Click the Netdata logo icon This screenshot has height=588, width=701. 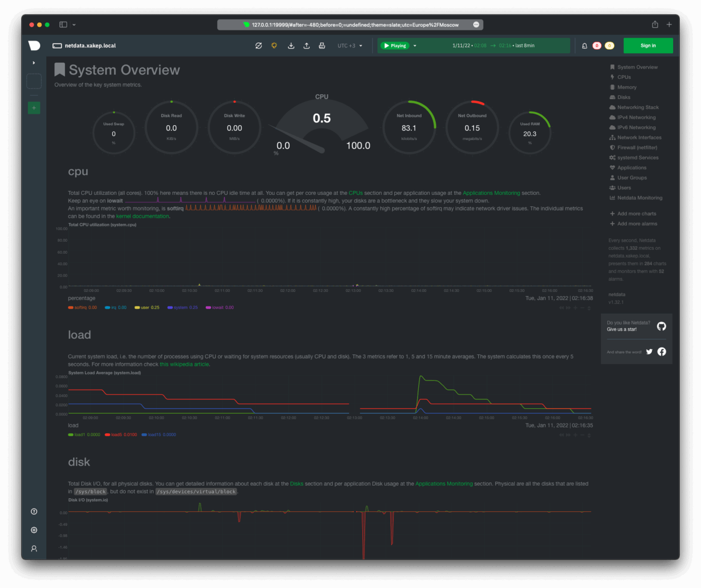pos(34,46)
